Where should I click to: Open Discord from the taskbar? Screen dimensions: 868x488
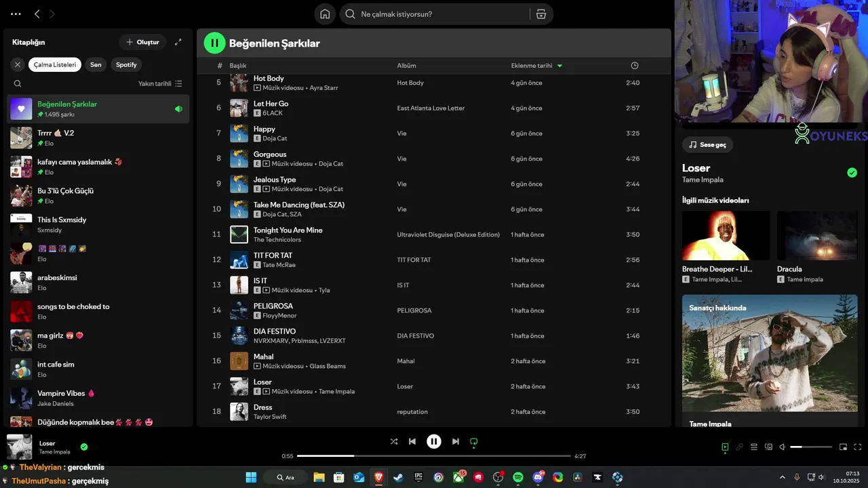pos(538,477)
